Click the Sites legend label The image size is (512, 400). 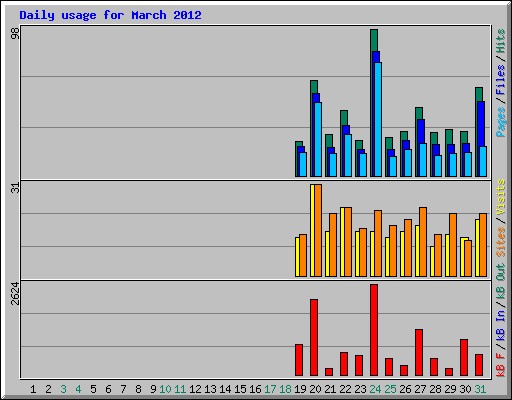click(500, 242)
